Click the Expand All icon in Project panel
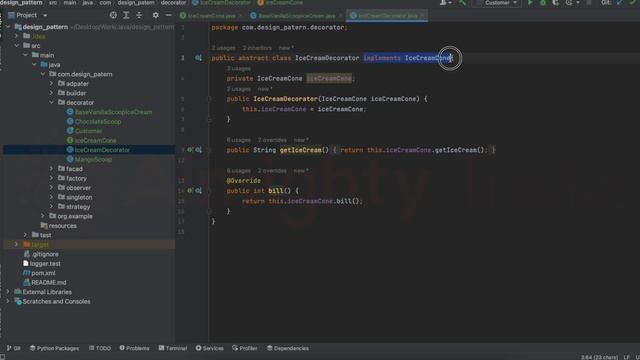 point(126,15)
